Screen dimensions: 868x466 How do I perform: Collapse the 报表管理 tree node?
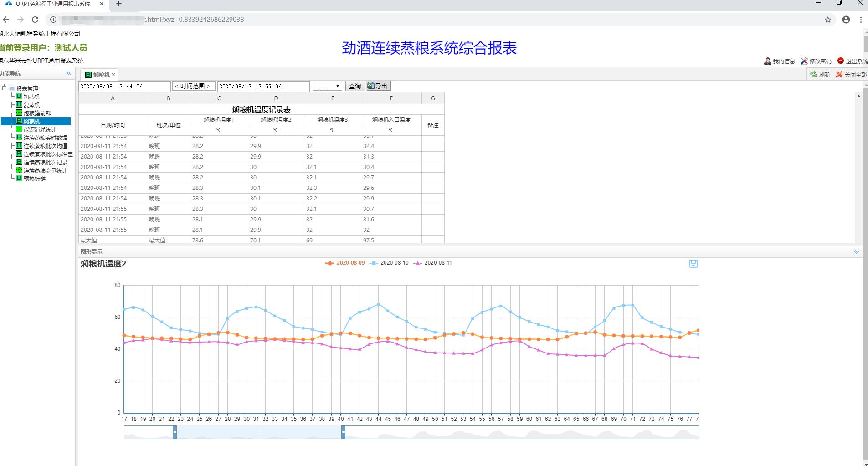click(x=4, y=88)
